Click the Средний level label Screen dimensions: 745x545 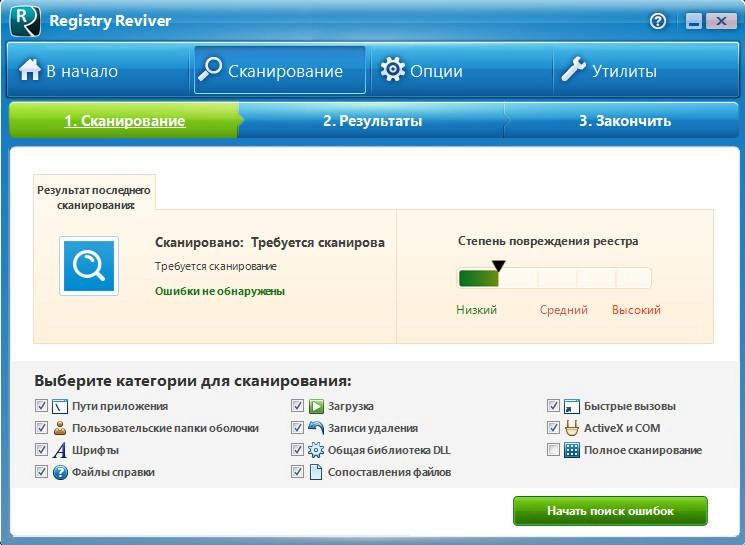(x=564, y=310)
